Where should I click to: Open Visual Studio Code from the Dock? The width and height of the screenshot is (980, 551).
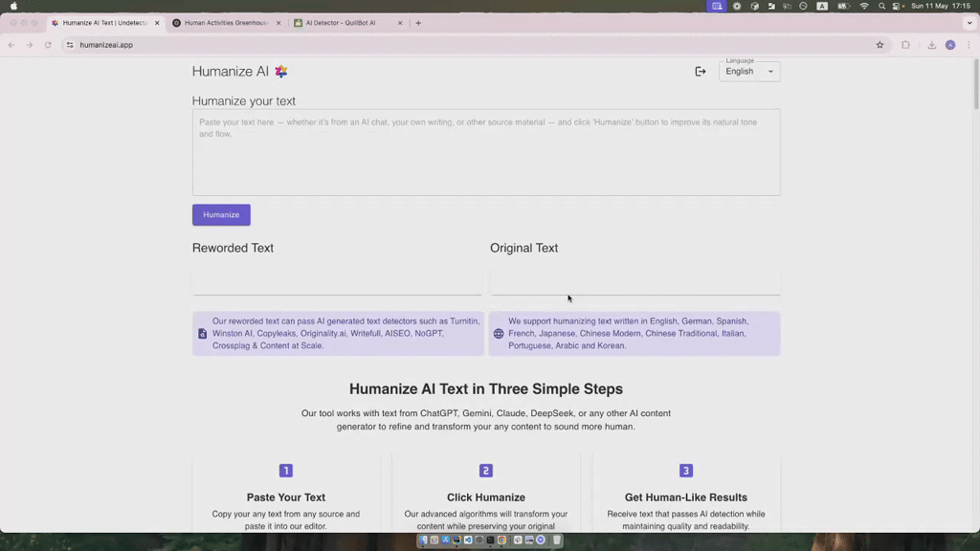click(468, 540)
